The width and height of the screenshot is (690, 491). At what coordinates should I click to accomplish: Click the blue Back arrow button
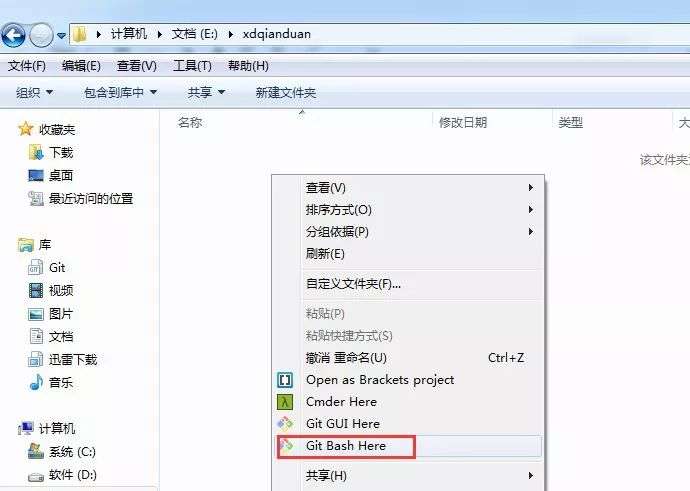pyautogui.click(x=13, y=35)
